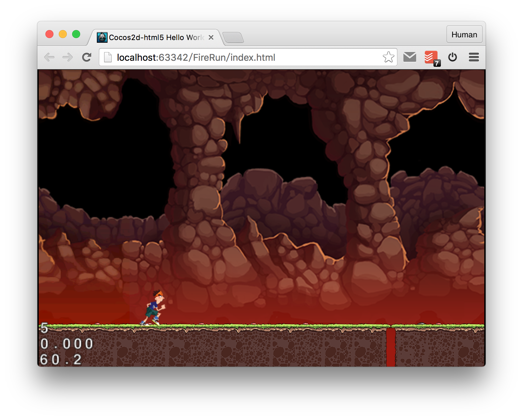The image size is (523, 420).
Task: Close the window with the red button
Action: click(x=49, y=34)
